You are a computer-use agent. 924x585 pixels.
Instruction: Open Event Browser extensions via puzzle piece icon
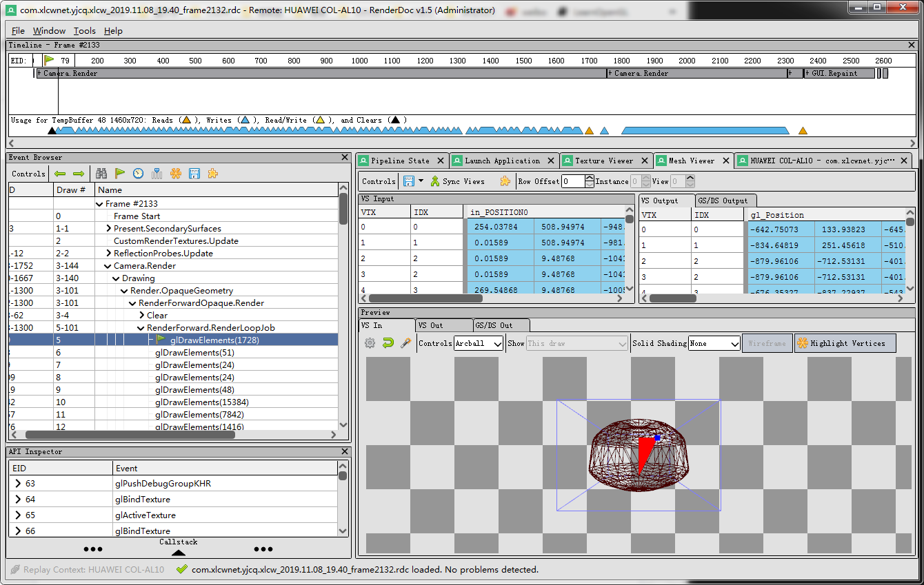point(212,174)
